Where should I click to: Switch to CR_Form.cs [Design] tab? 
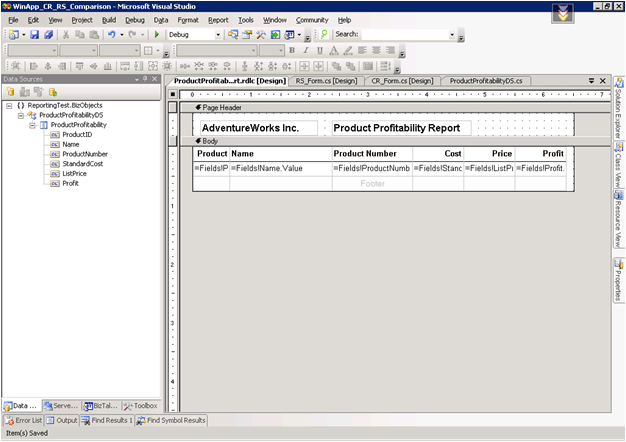[x=402, y=81]
